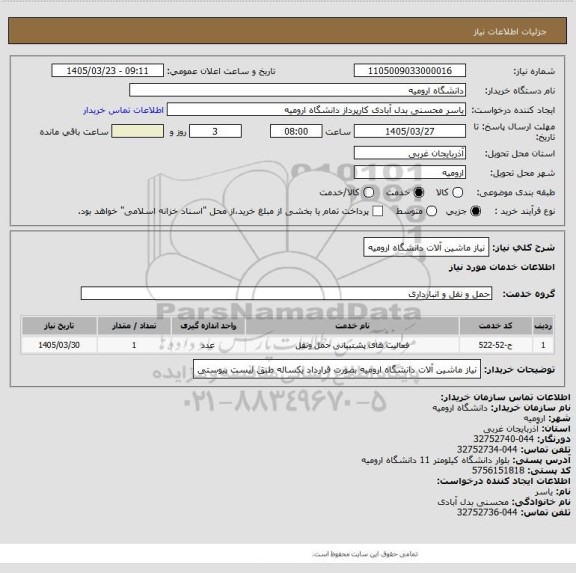Select the متوسط purchase type radio
The height and width of the screenshot is (573, 576).
point(431,211)
